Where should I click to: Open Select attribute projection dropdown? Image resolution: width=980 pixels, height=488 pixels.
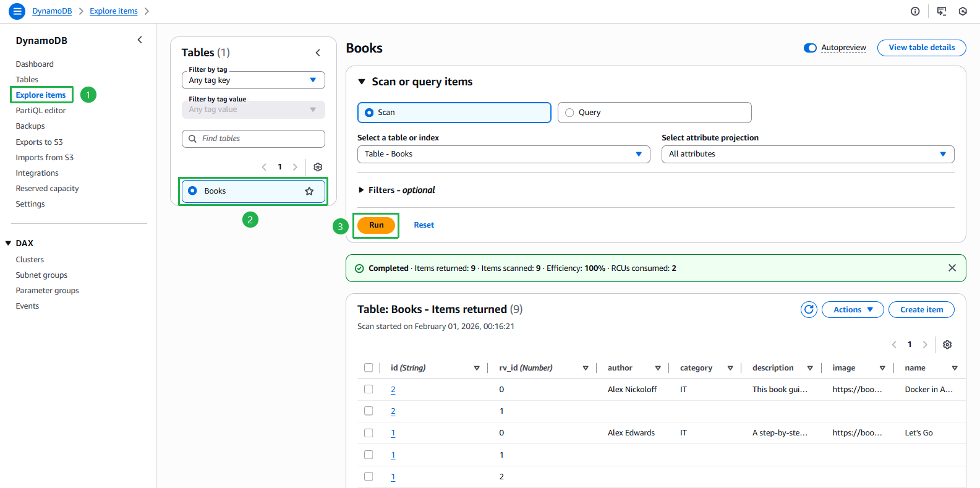point(808,154)
